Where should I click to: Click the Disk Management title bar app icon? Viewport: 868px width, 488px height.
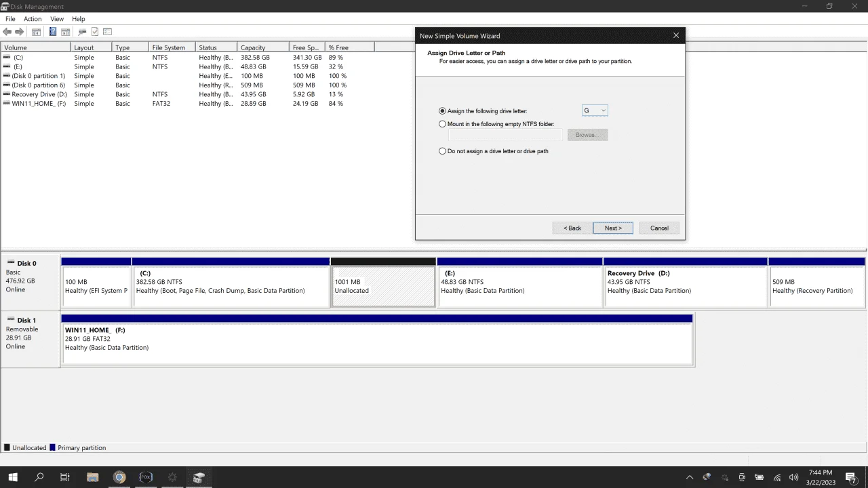[x=5, y=7]
